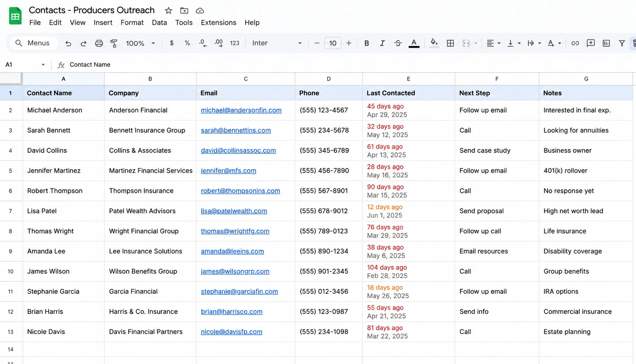Open the Tools menu
The width and height of the screenshot is (636, 364).
tap(184, 23)
